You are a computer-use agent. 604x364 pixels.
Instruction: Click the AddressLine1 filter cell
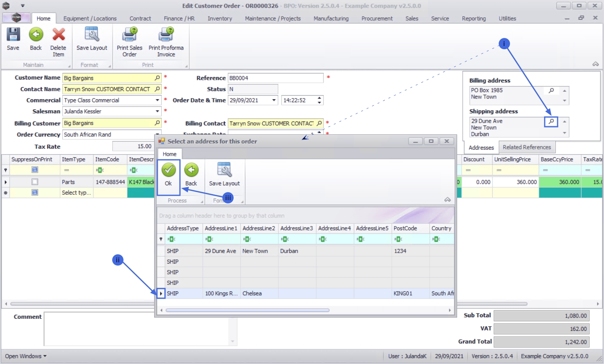coord(222,239)
